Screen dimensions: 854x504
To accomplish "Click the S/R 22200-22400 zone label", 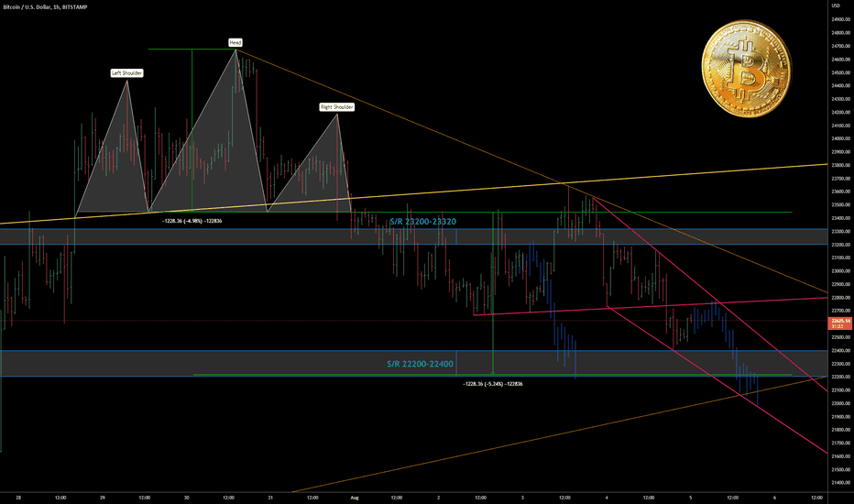I will coord(420,364).
